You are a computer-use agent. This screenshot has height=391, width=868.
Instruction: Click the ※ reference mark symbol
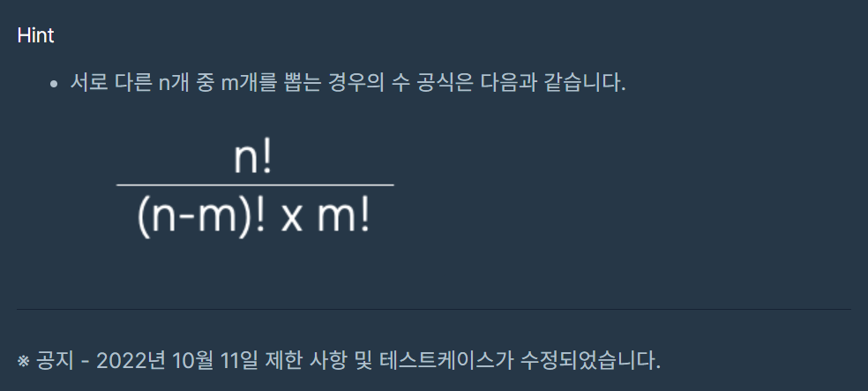tap(23, 362)
